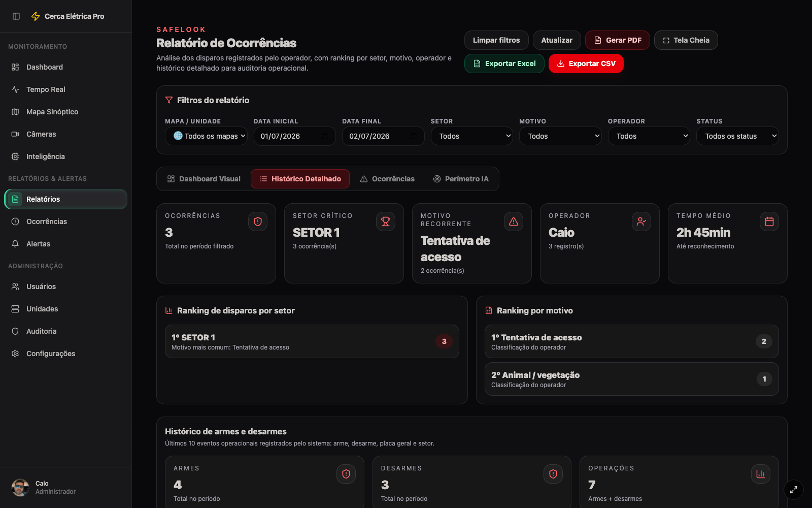The image size is (812, 508).
Task: Open the Alertas page
Action: pyautogui.click(x=65, y=244)
